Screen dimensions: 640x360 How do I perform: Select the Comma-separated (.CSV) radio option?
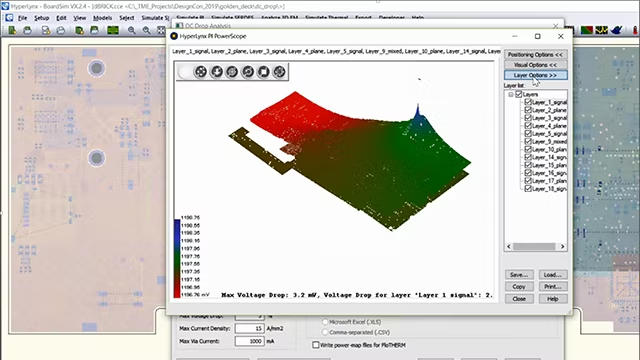click(325, 332)
